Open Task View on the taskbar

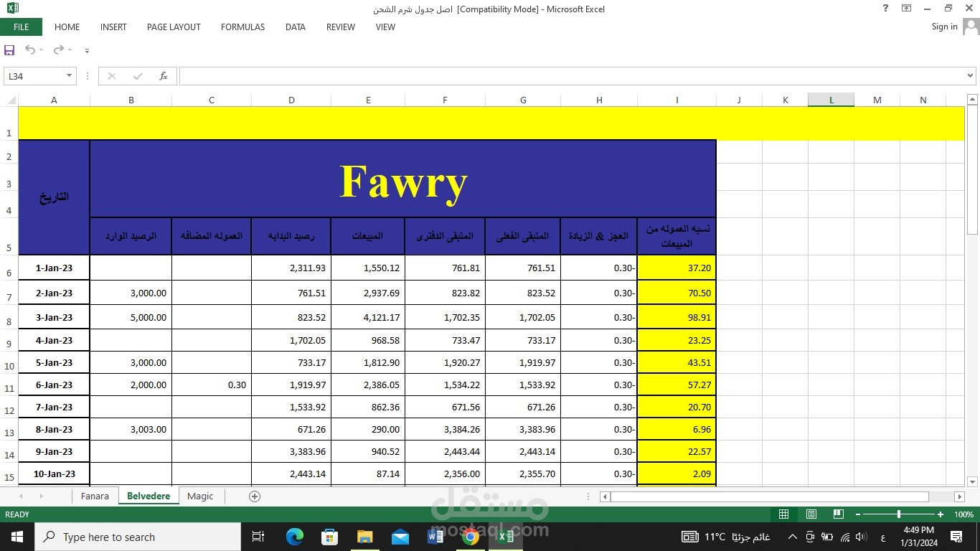click(x=258, y=537)
